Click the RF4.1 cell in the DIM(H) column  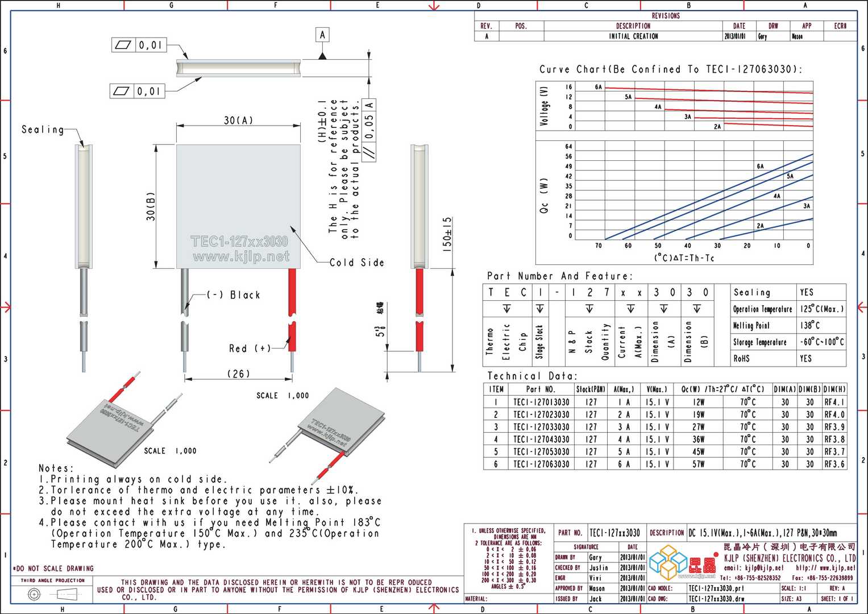(x=834, y=402)
